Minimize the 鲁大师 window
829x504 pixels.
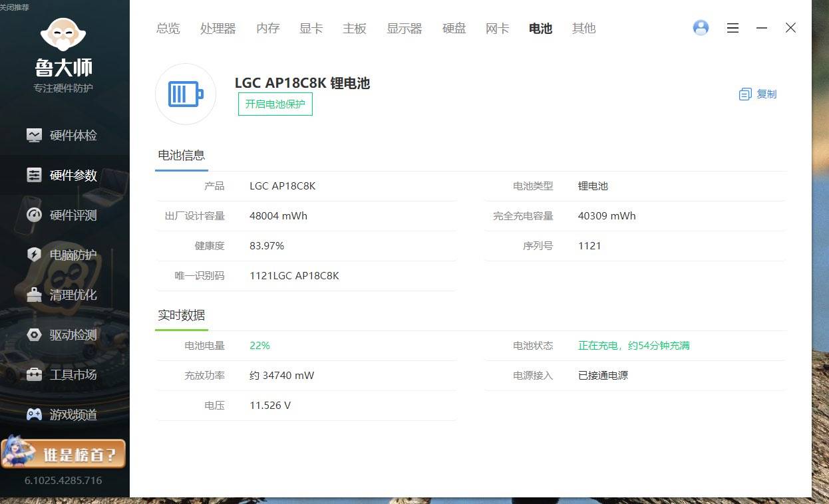click(x=762, y=28)
